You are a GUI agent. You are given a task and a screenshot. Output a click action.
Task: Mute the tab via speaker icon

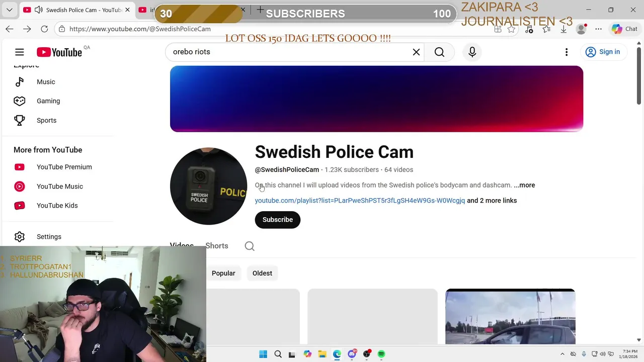[38, 10]
